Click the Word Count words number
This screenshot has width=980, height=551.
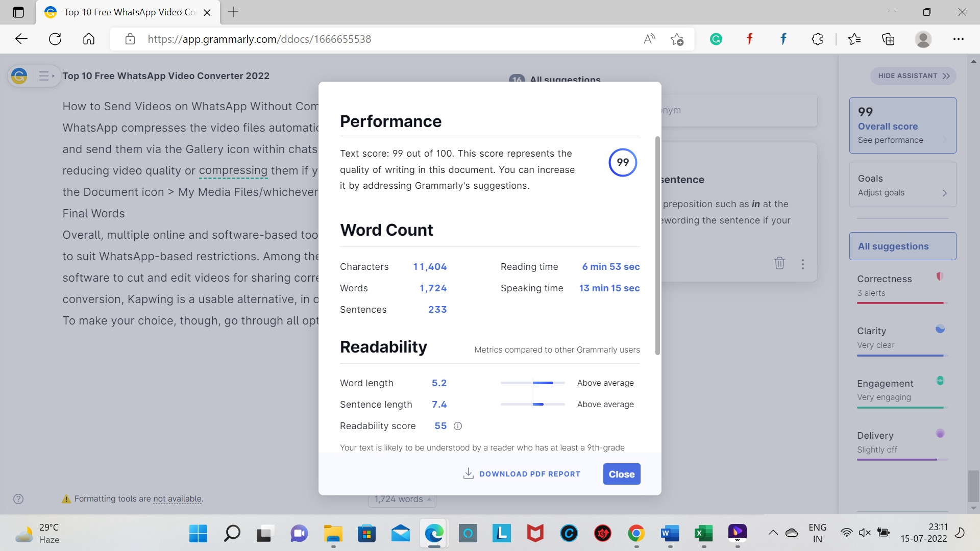point(434,288)
